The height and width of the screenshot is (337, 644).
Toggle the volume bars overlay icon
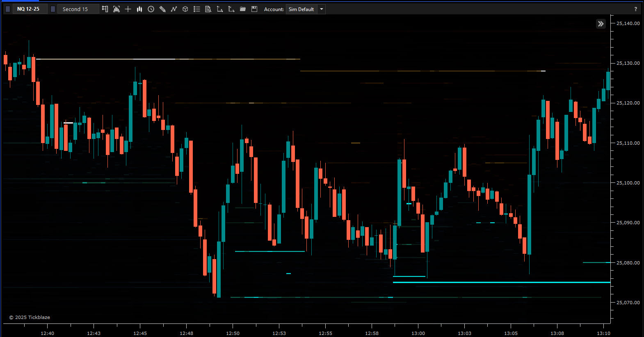(116, 9)
